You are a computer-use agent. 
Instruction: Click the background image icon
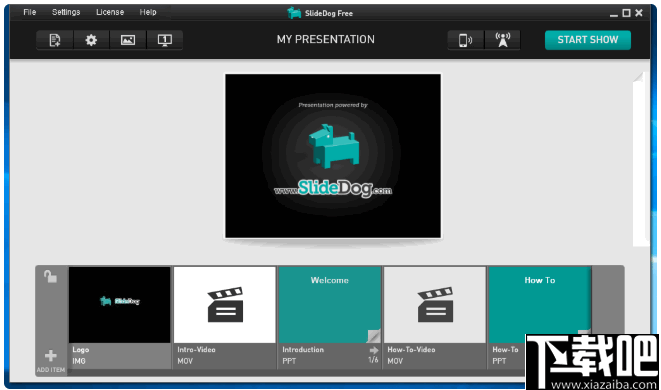point(128,40)
